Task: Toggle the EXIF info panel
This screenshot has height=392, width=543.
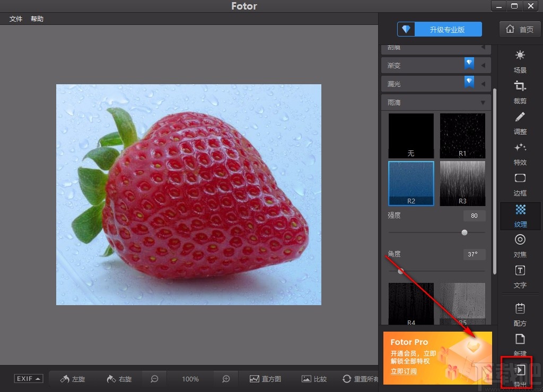Action: click(29, 379)
